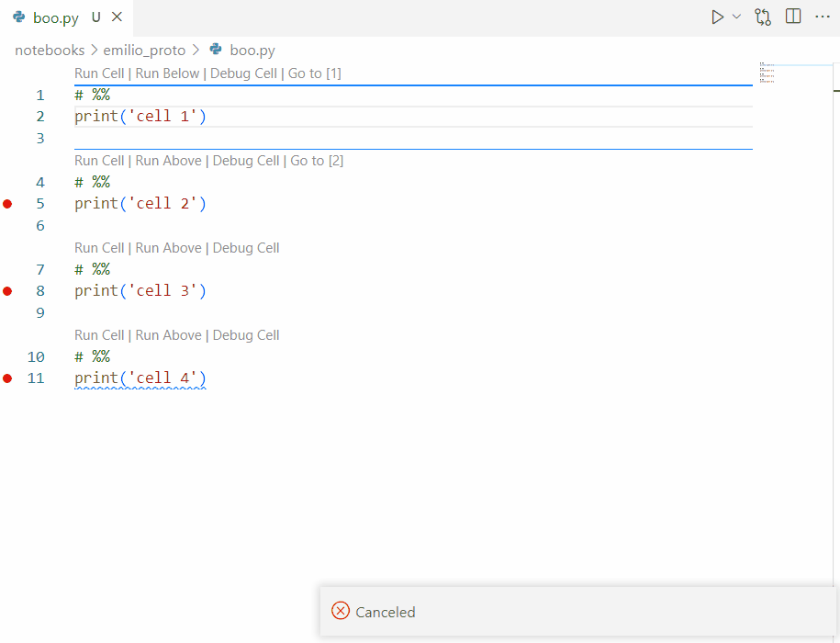Image resolution: width=840 pixels, height=643 pixels.
Task: Click the Split Editor Right icon
Action: coord(792,17)
